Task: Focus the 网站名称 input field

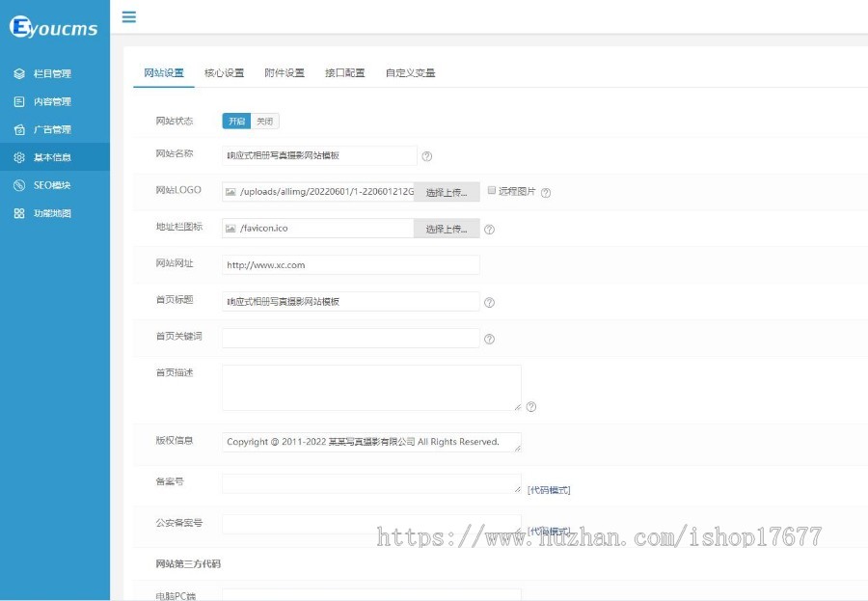Action: (319, 155)
